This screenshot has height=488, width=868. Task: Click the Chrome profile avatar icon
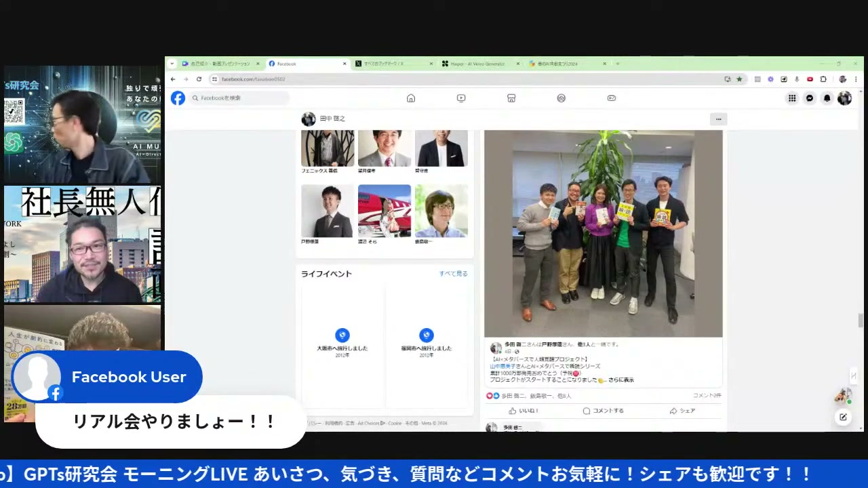click(843, 79)
